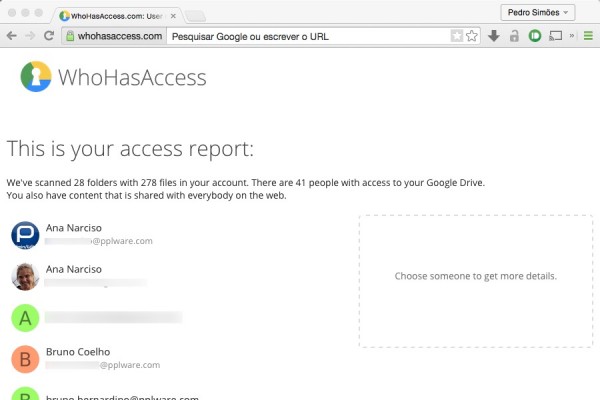
Task: Click the padlock extension icon in toolbar
Action: 514,36
